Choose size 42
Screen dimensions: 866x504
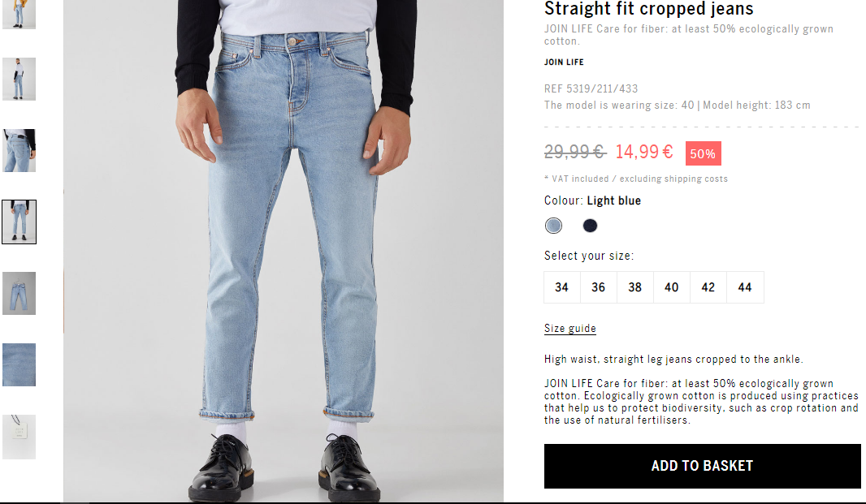708,287
